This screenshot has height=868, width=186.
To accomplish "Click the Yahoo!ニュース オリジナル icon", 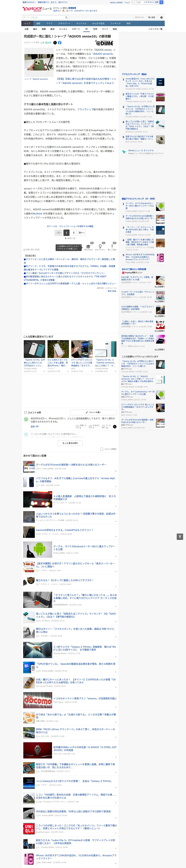I will point(124,152).
